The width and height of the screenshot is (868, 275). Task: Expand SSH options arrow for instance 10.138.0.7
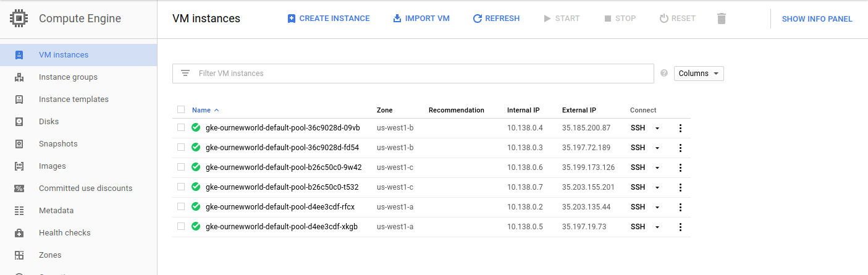[657, 188]
